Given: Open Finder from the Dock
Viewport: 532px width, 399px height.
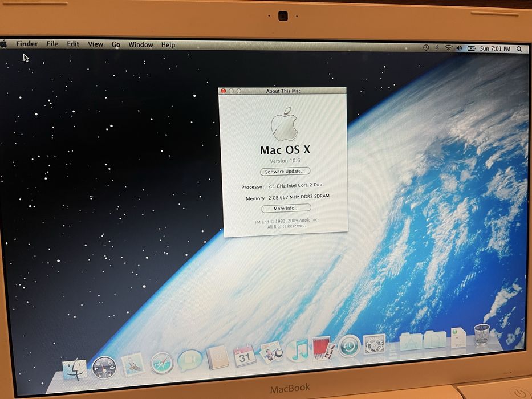Looking at the screenshot, I should point(75,369).
